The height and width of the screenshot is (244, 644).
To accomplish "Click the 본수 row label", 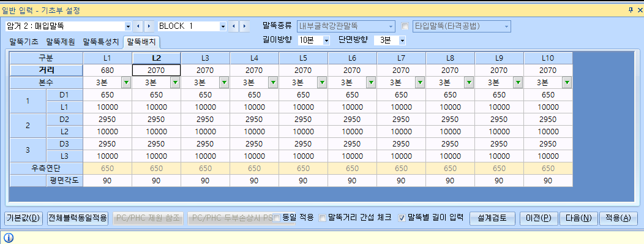I will click(x=47, y=83).
